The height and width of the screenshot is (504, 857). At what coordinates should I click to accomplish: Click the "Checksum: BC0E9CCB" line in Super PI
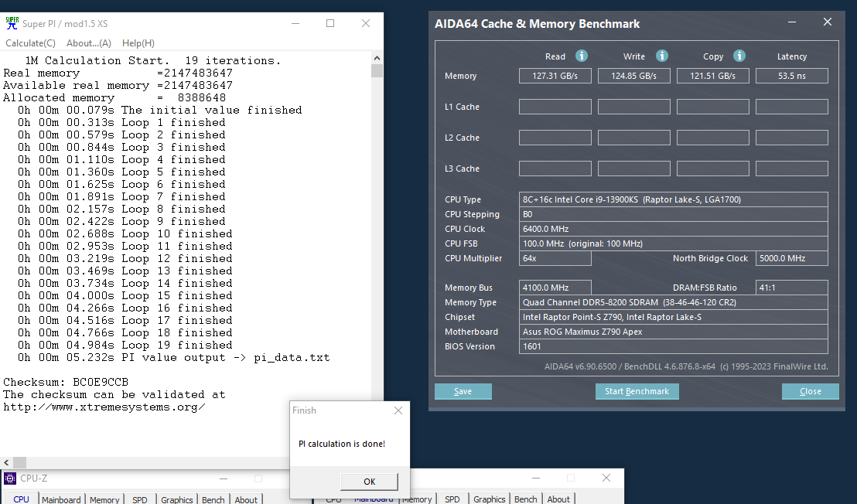pyautogui.click(x=66, y=382)
